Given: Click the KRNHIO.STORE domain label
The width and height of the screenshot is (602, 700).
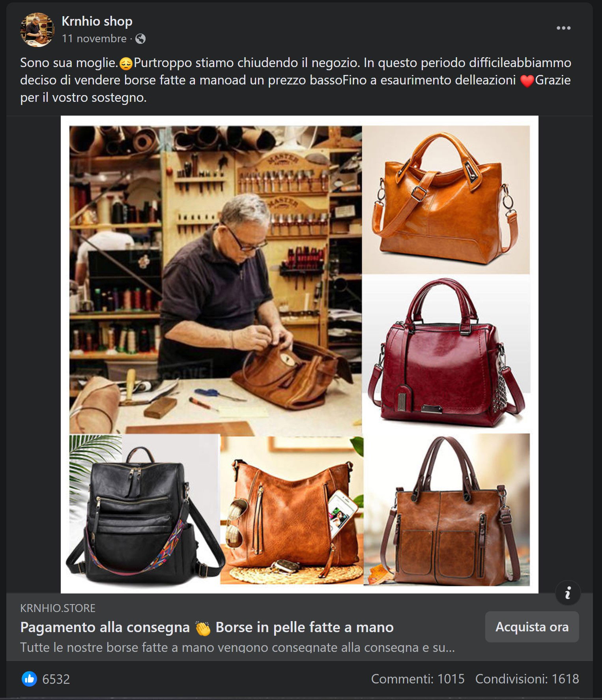Looking at the screenshot, I should 58,608.
